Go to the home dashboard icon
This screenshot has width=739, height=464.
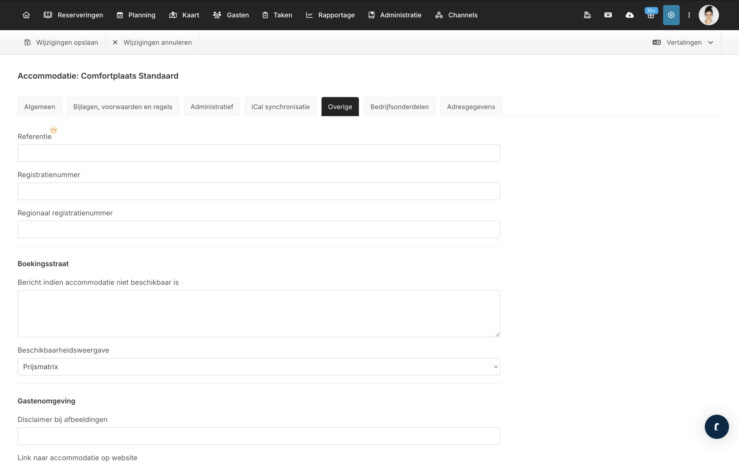pyautogui.click(x=26, y=15)
